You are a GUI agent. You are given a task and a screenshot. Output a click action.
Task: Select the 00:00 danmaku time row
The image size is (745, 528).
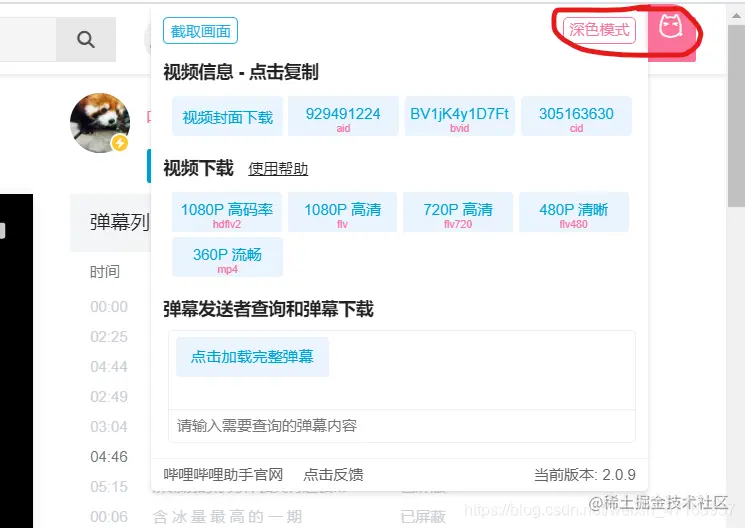click(x=109, y=307)
